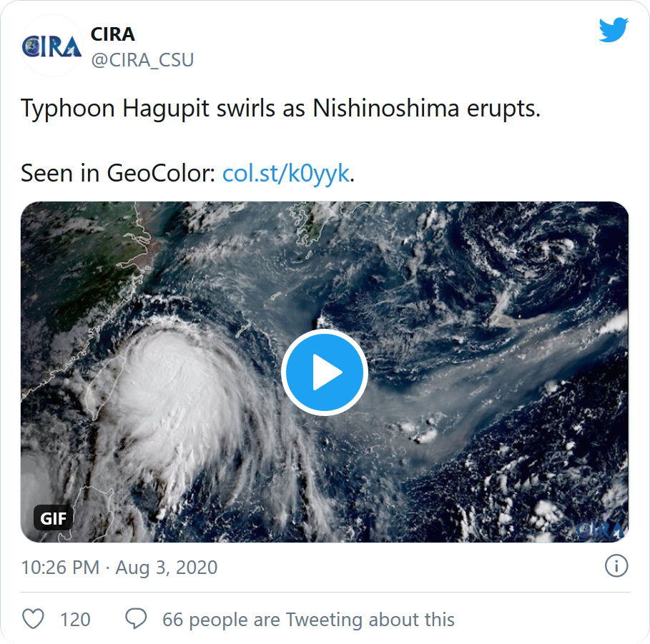Click the reply speech bubble icon
The height and width of the screenshot is (644, 650).
click(136, 619)
